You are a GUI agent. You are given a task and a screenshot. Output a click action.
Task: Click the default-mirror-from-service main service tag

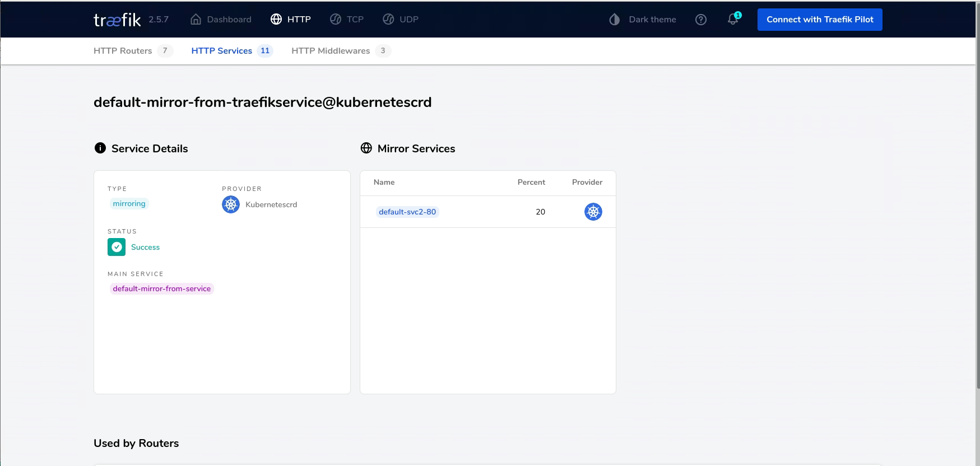(x=161, y=288)
